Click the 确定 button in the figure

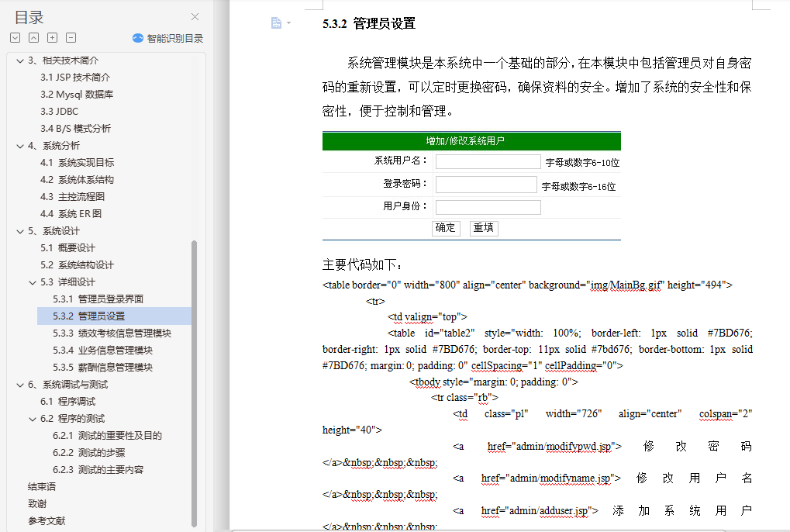click(x=446, y=228)
